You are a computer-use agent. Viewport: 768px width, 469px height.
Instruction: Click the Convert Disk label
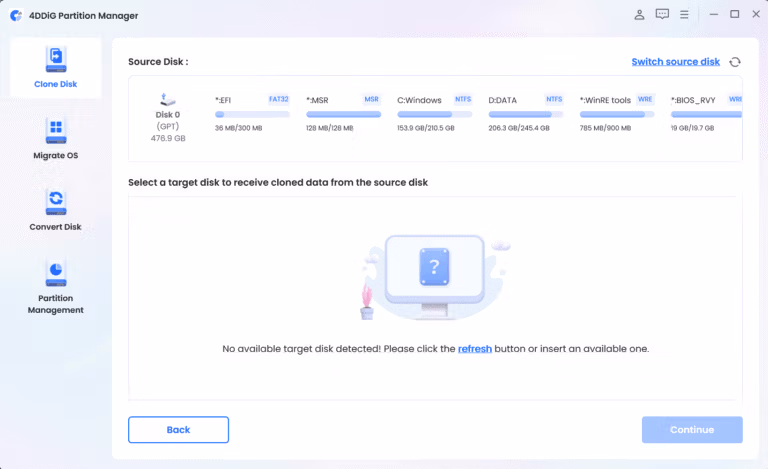[55, 227]
